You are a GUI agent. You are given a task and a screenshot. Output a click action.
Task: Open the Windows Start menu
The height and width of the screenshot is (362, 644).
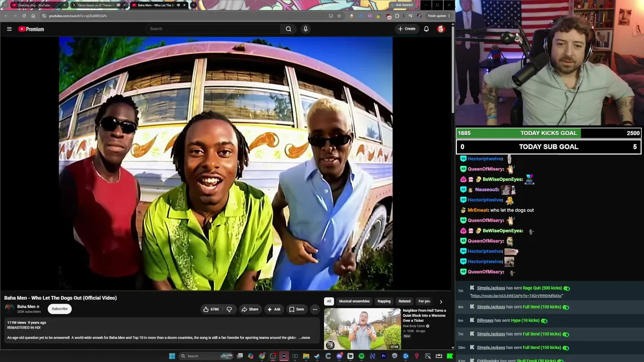coord(172,356)
